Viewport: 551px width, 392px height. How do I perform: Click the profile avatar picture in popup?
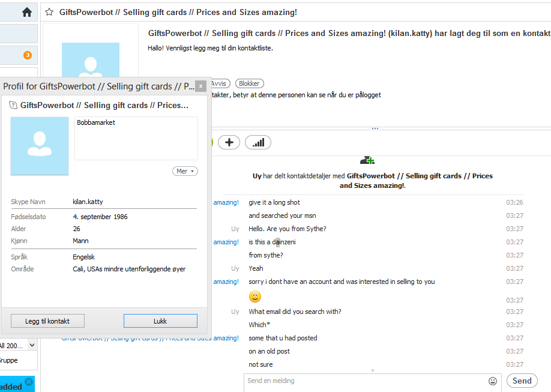pos(40,146)
